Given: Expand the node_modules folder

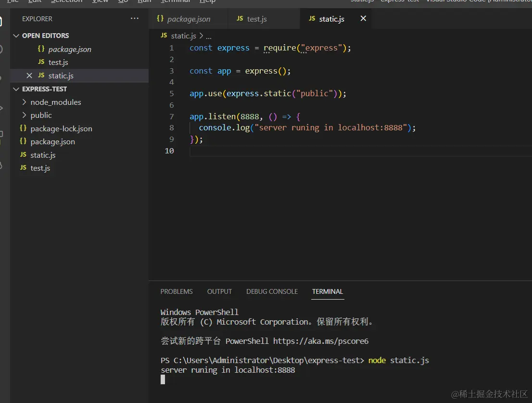Looking at the screenshot, I should click(25, 102).
